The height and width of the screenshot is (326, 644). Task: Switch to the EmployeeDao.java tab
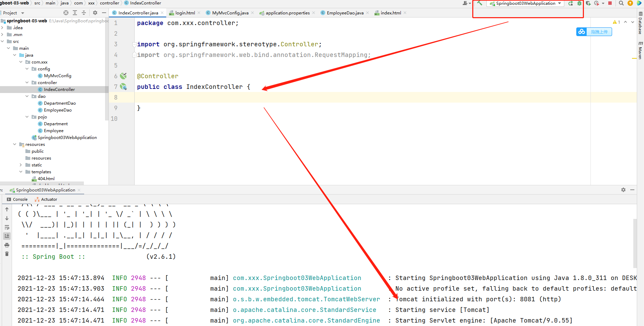tap(345, 13)
